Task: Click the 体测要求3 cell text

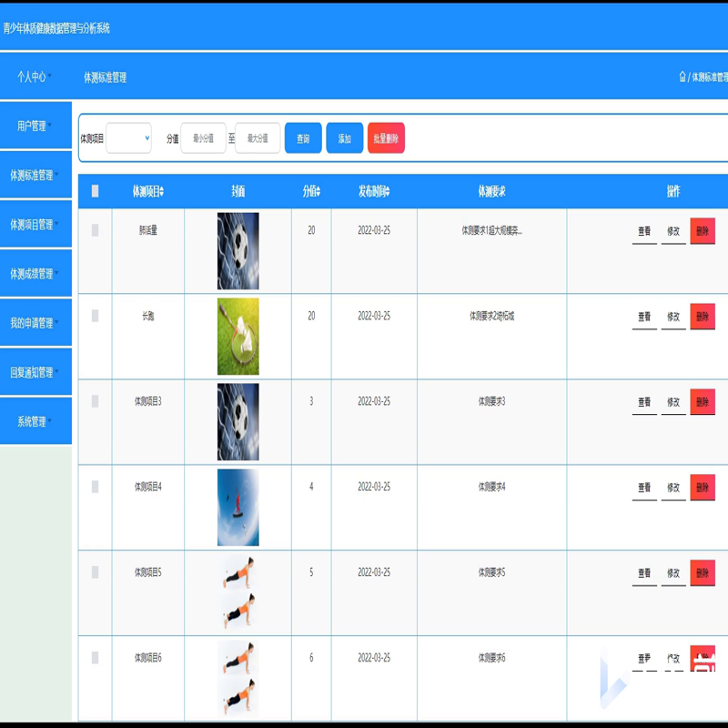Action: [491, 401]
